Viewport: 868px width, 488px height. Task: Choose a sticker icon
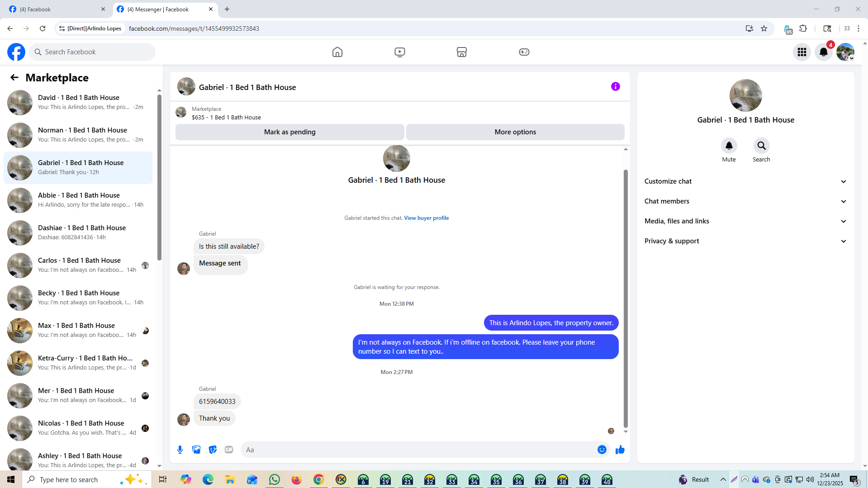coord(213,450)
